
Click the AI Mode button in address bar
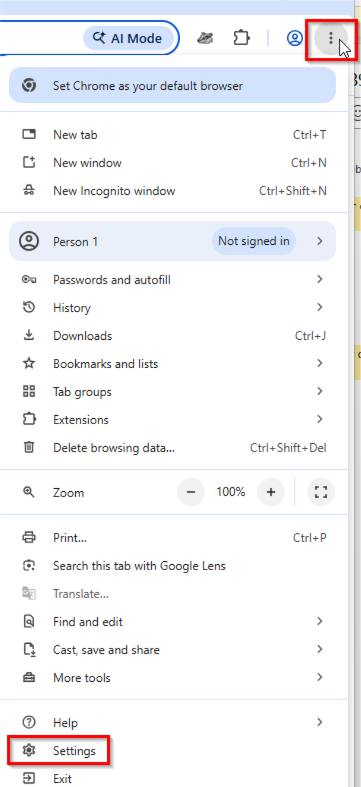[129, 38]
